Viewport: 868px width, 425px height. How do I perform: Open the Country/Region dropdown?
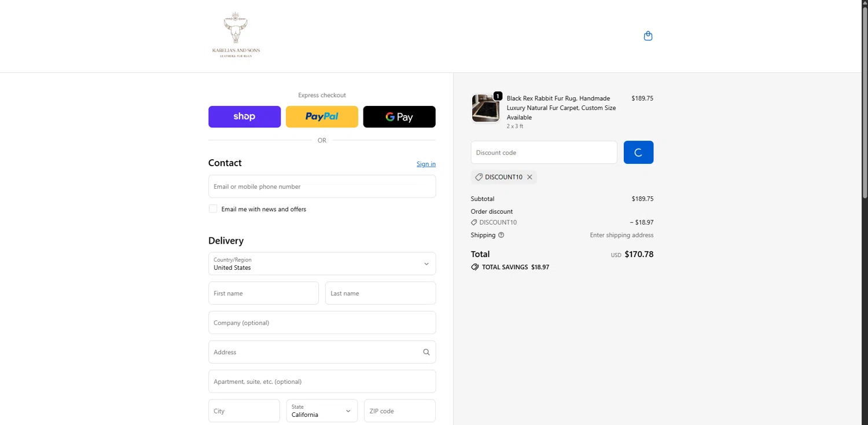322,263
